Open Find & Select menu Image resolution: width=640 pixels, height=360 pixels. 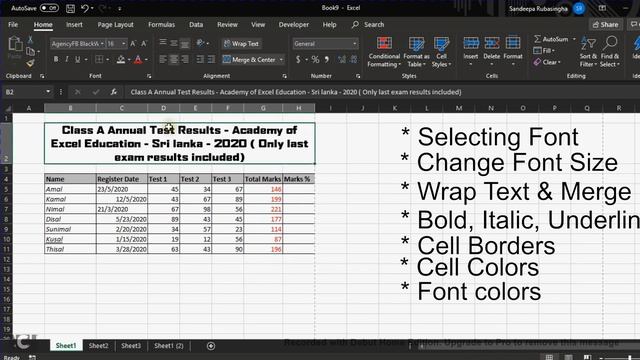(x=610, y=52)
